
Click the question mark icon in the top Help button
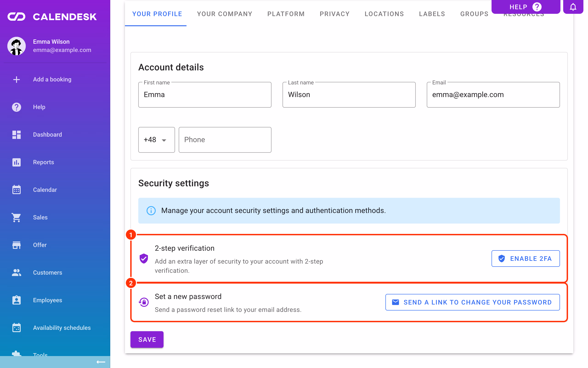pyautogui.click(x=537, y=7)
